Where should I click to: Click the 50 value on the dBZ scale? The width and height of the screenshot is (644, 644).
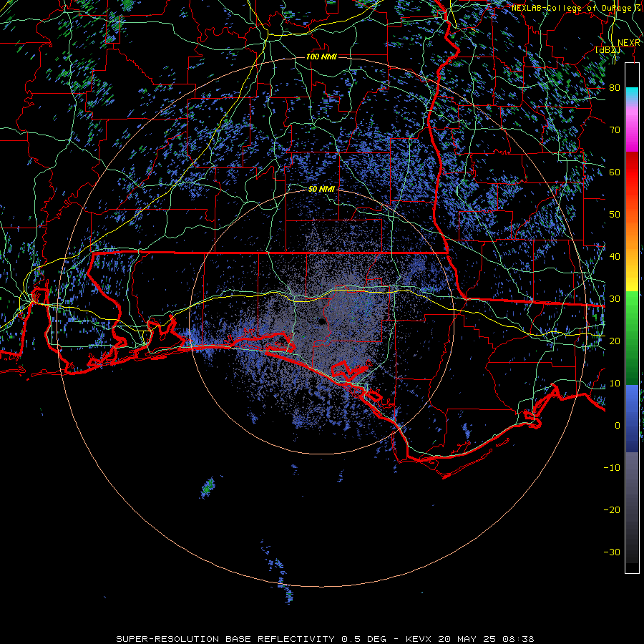[x=615, y=215]
